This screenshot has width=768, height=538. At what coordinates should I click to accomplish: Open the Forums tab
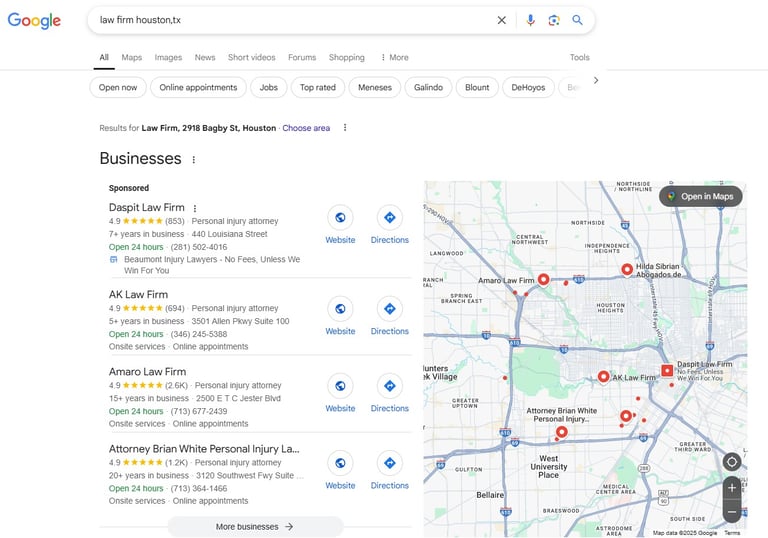pyautogui.click(x=302, y=57)
